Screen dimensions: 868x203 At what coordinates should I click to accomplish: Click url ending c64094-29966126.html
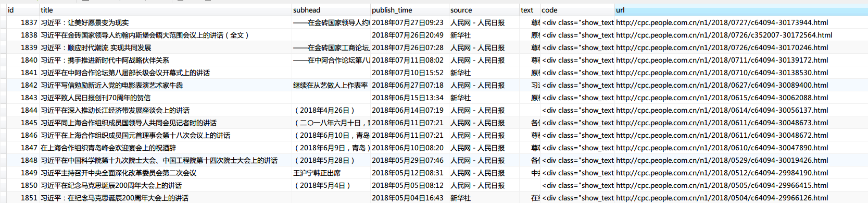pyautogui.click(x=722, y=198)
